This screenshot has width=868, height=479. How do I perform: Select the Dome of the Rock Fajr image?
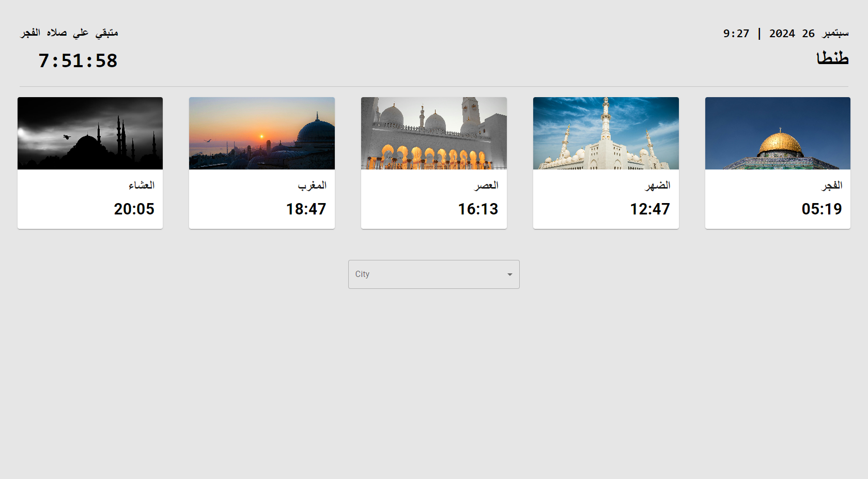tap(778, 133)
